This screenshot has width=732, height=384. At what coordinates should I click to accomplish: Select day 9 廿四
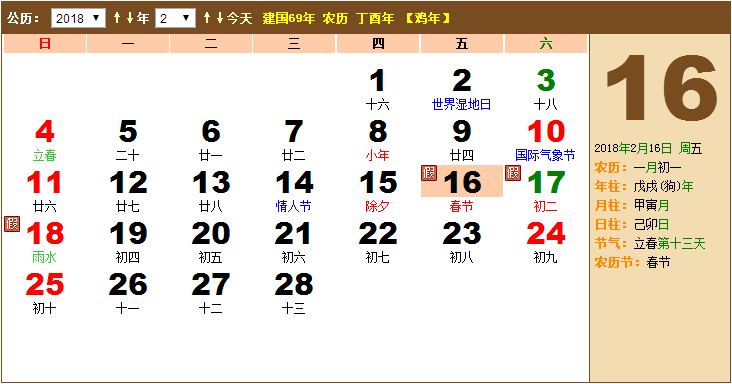(x=461, y=140)
